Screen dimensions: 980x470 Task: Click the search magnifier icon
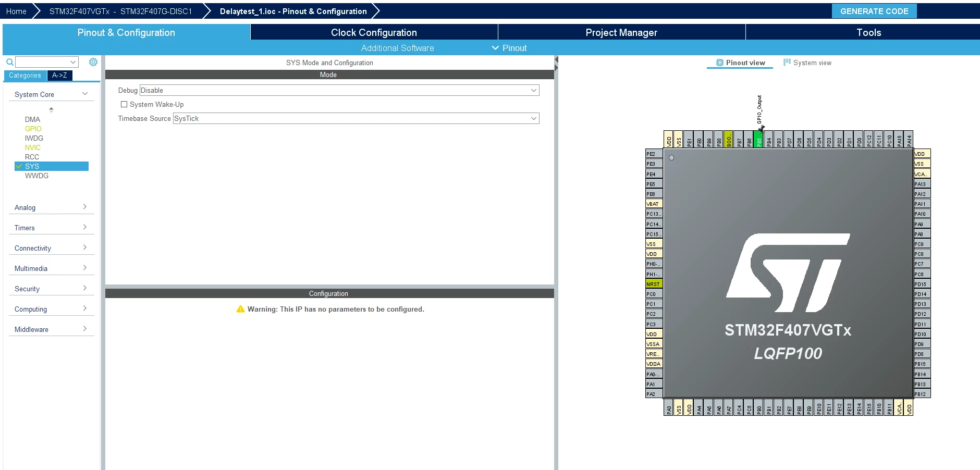coord(9,62)
